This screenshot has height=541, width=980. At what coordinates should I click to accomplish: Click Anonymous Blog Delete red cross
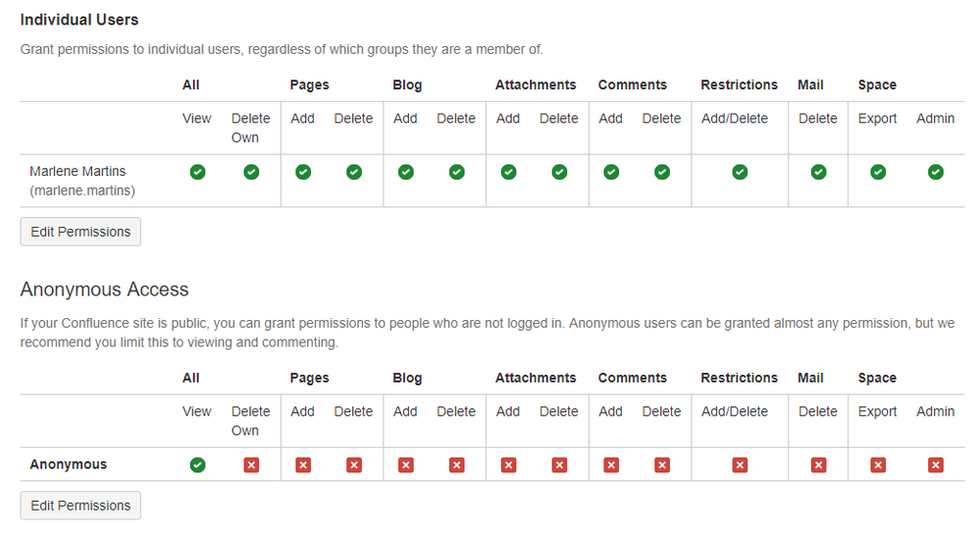tap(457, 464)
